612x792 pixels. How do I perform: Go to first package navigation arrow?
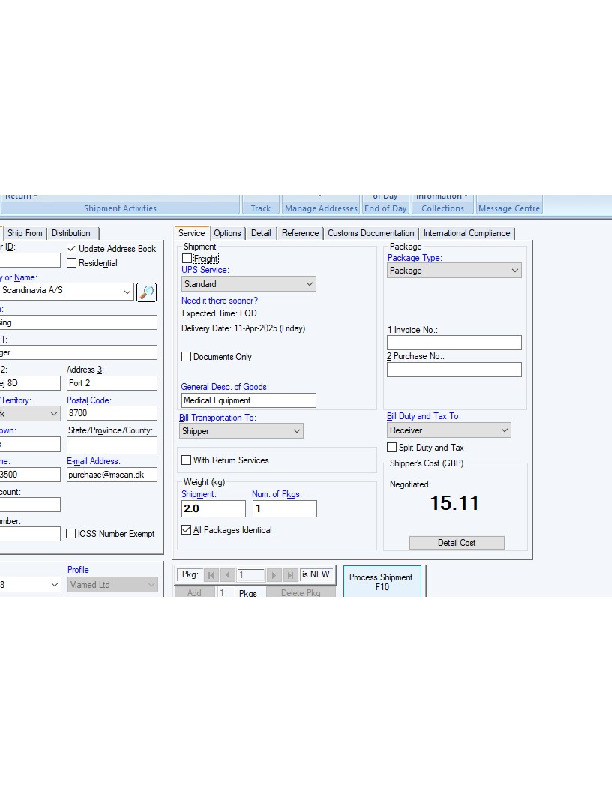tap(211, 575)
